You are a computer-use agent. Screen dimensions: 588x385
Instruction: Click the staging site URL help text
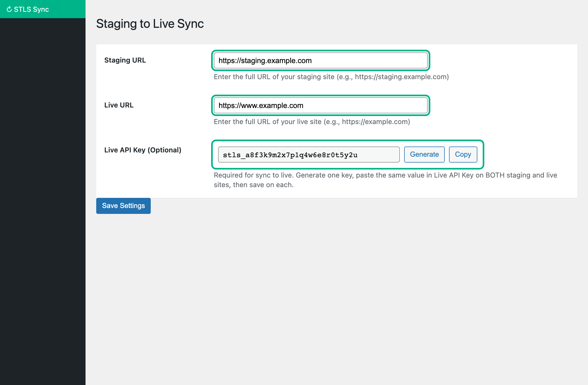tap(331, 77)
